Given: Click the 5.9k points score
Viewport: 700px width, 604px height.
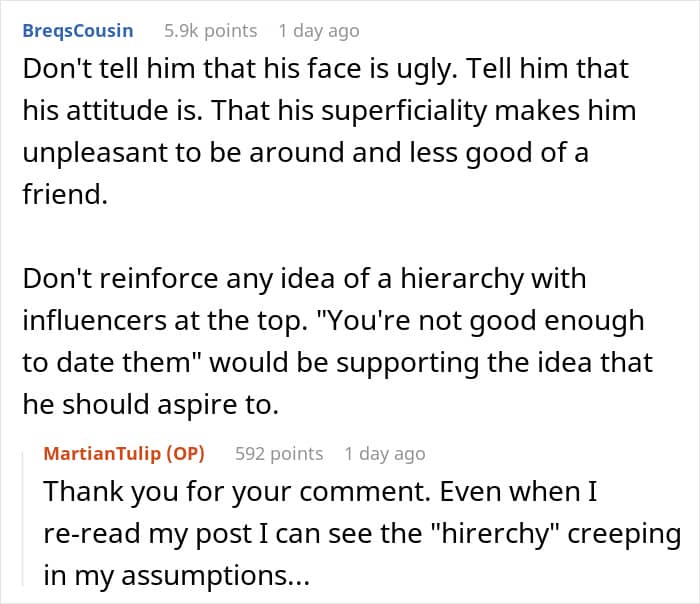Looking at the screenshot, I should (211, 31).
